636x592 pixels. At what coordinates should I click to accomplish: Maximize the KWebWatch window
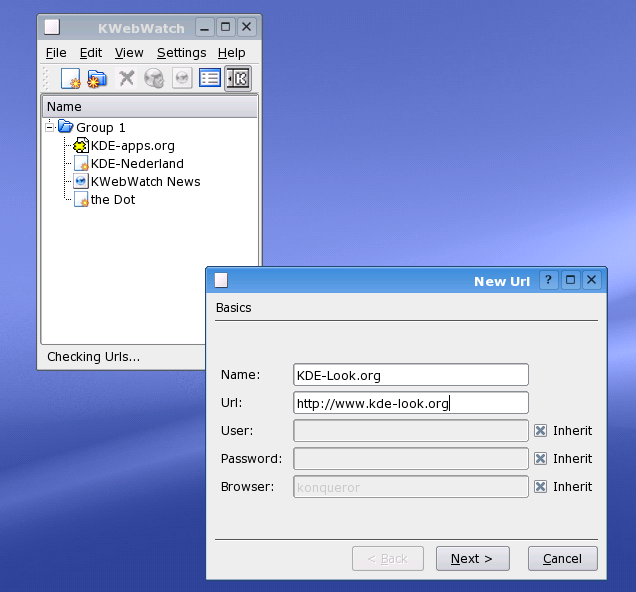226,28
